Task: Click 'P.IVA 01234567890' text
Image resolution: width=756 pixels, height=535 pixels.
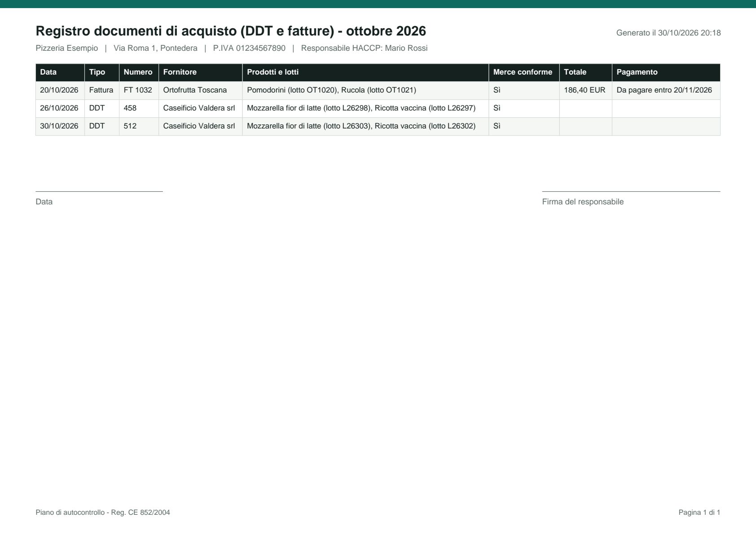Action: [249, 48]
